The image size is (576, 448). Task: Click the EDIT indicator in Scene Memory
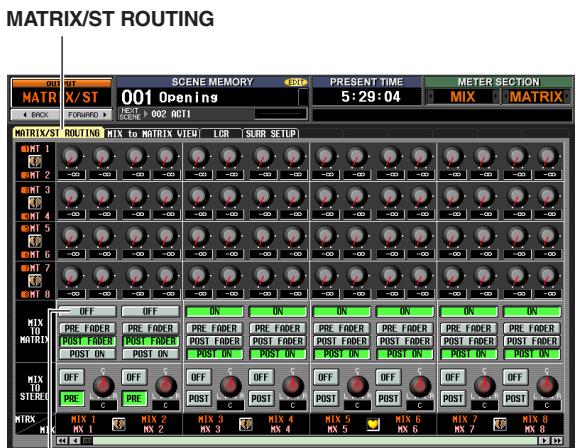coord(296,82)
